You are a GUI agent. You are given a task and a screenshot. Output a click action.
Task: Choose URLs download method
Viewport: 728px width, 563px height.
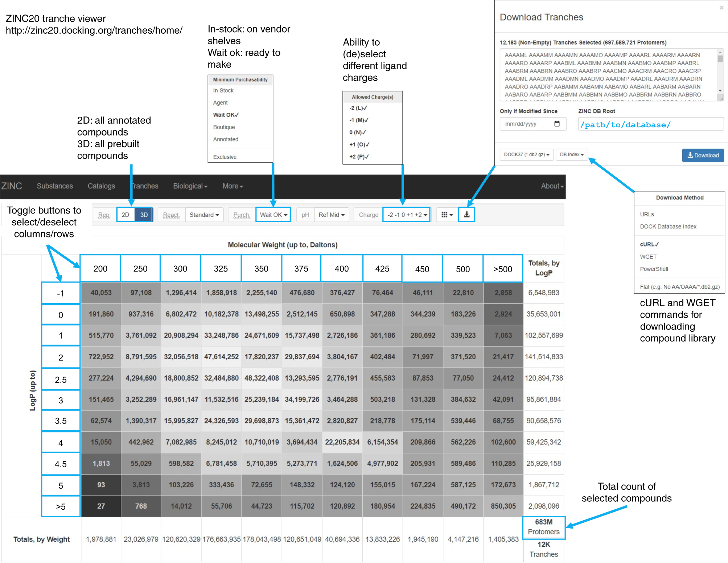[647, 214]
